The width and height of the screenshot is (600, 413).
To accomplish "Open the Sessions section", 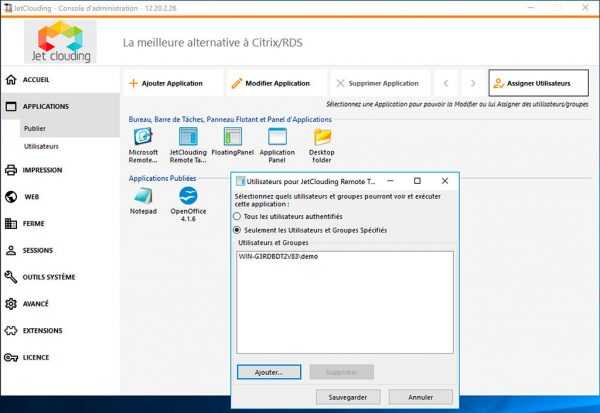I will click(x=38, y=250).
